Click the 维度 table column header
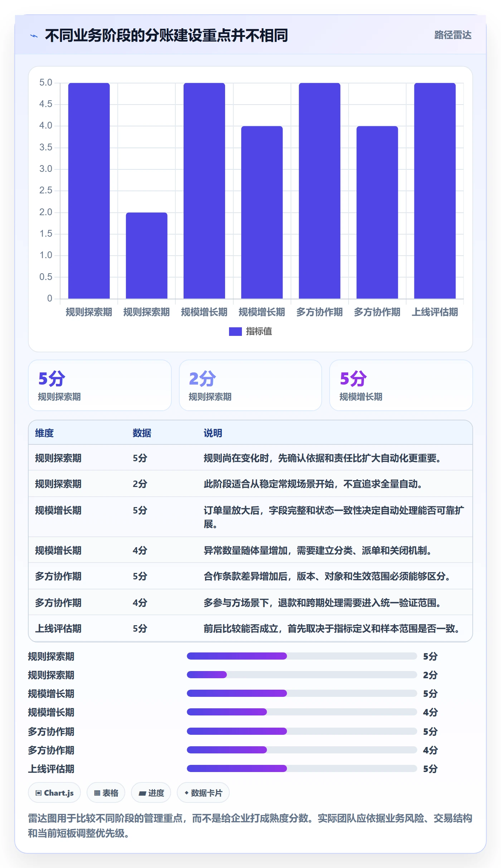Screen dimensions: 501x868 tap(44, 433)
